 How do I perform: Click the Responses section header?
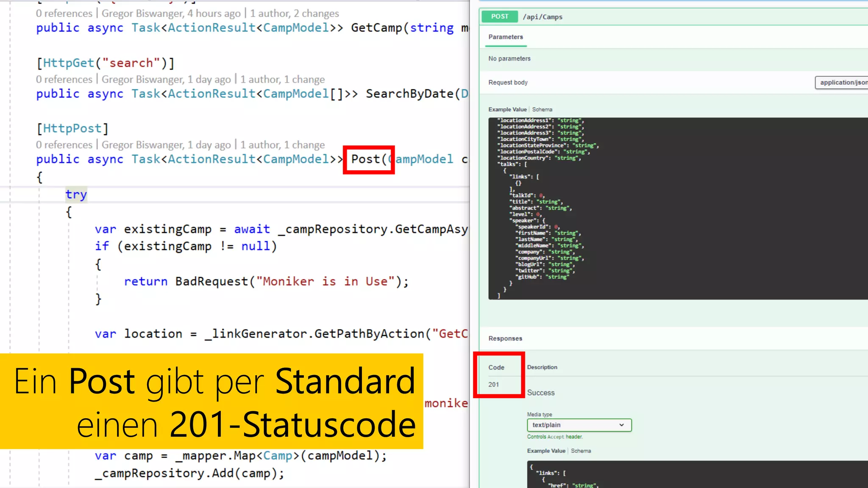coord(505,338)
